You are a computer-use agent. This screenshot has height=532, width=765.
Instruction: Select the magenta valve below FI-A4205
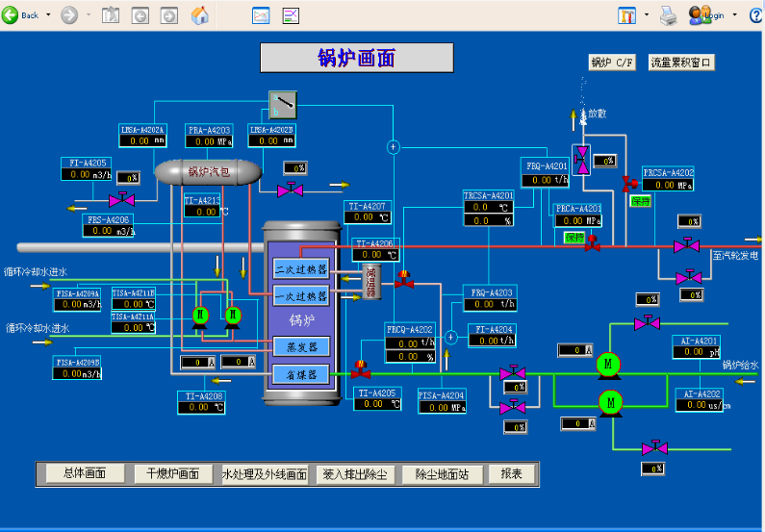coord(121,200)
